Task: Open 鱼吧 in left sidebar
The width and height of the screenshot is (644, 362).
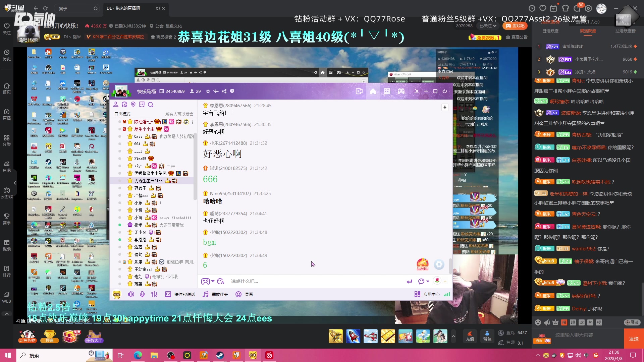Action: 7,167
